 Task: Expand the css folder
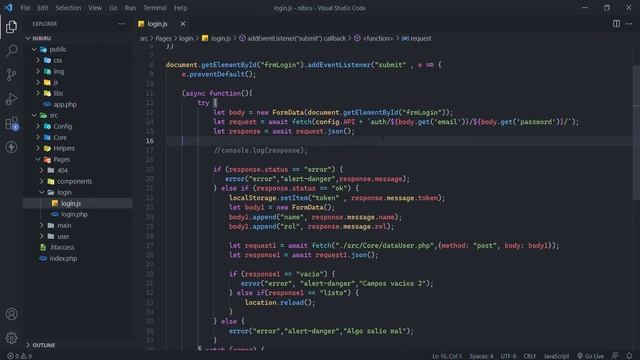click(x=78, y=60)
